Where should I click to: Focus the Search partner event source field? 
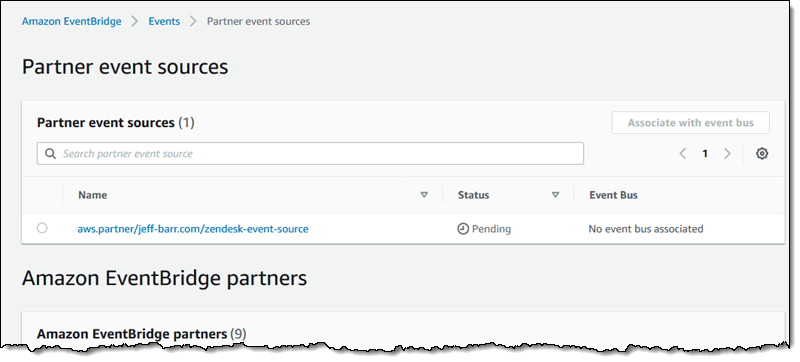tap(310, 153)
